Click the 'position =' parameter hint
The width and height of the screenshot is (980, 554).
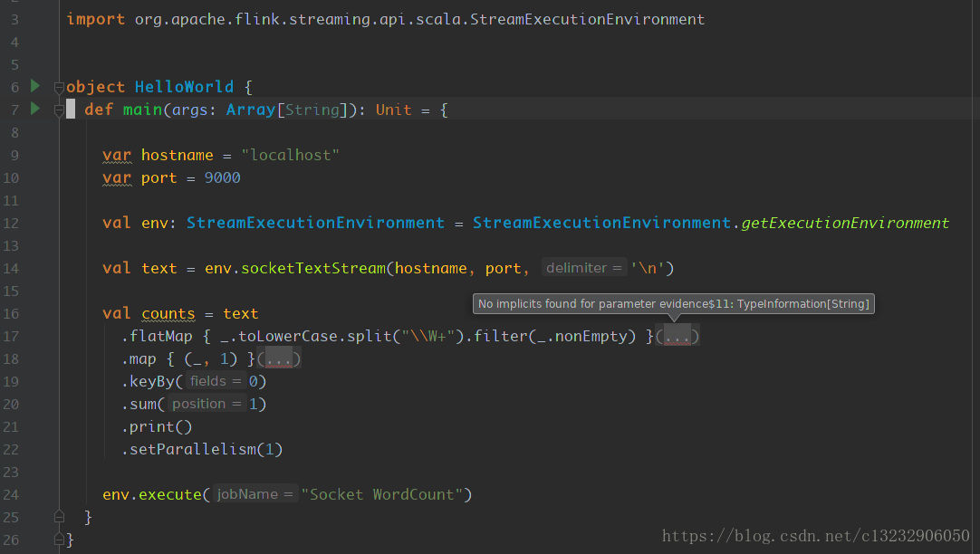(x=207, y=404)
